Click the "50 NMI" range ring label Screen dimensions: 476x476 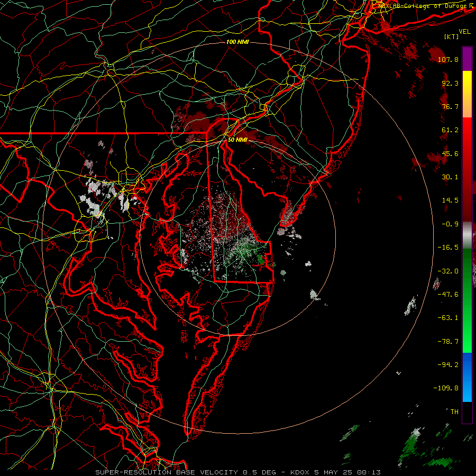pos(237,140)
